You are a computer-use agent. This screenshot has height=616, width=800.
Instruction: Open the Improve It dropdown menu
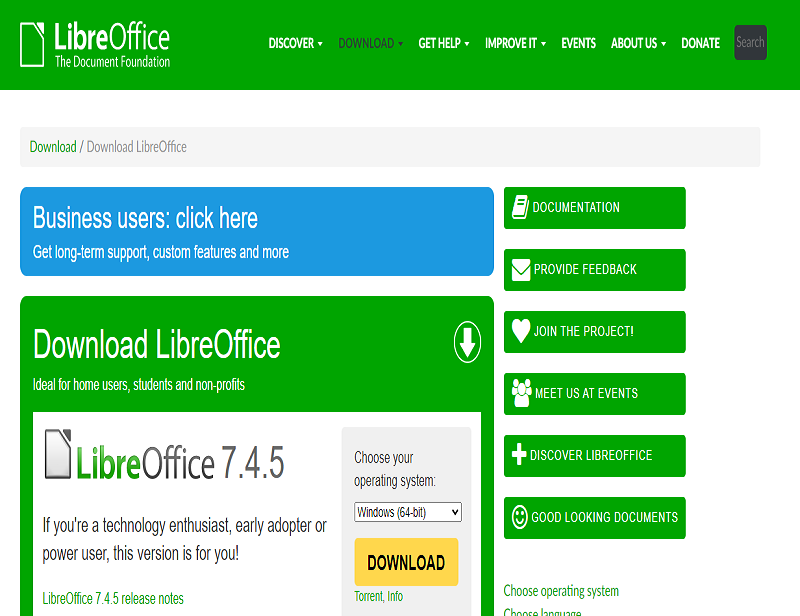[x=515, y=43]
